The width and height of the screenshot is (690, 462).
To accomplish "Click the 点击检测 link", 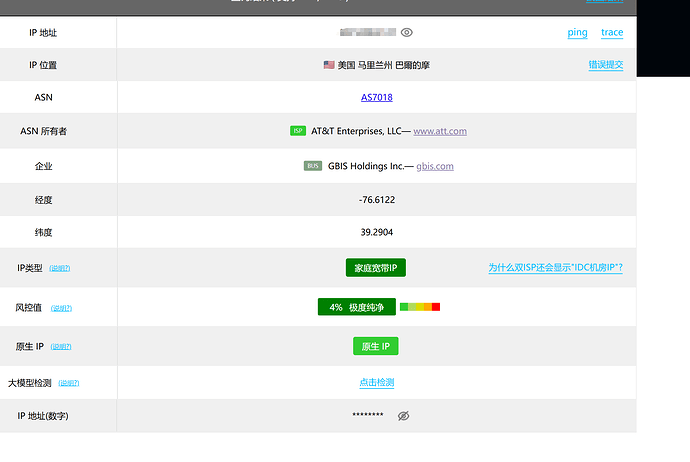I will (x=377, y=382).
